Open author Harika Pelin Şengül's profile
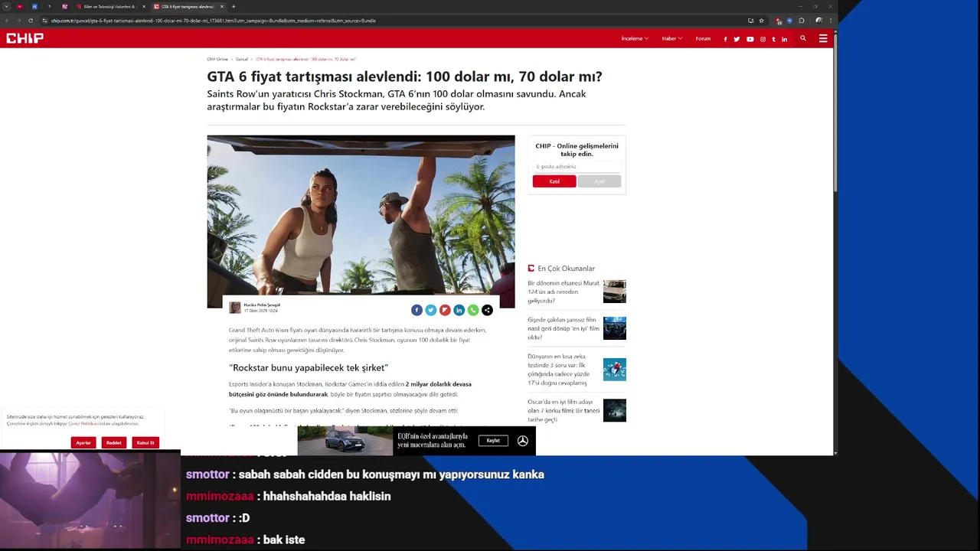Viewport: 980px width, 551px height. click(262, 305)
